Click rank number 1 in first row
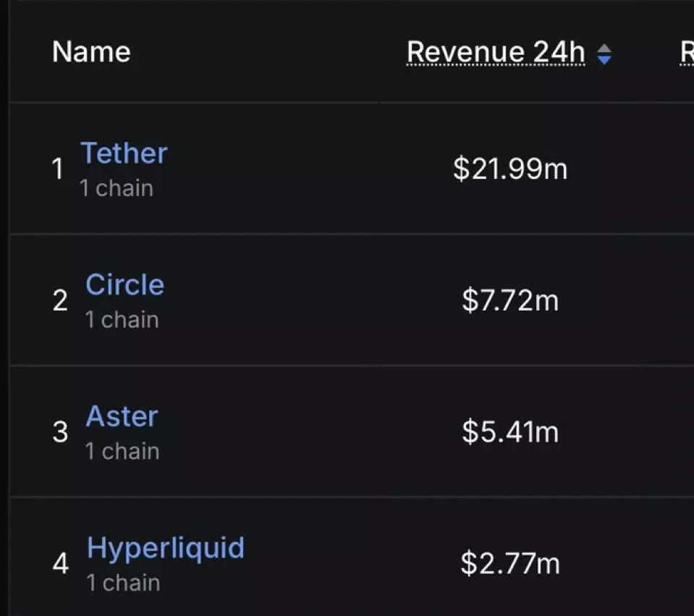Screen dimensions: 694x616 coord(58,170)
